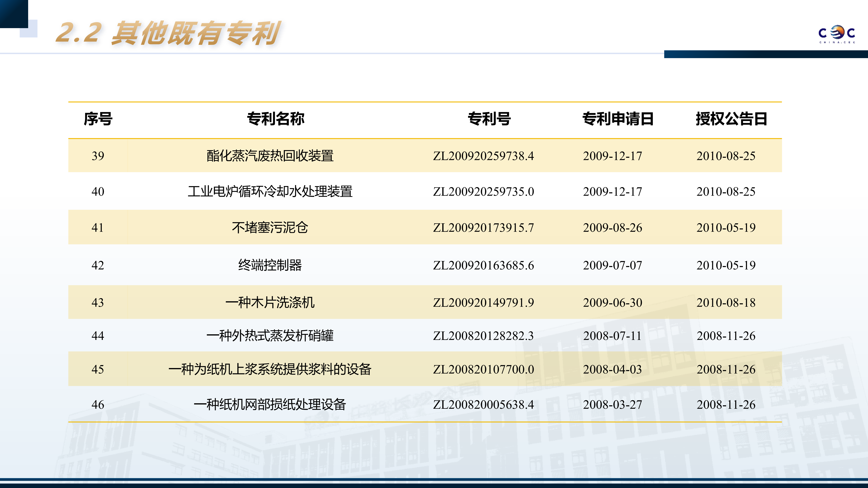868x488 pixels.
Task: Select the 专利名称 column header
Action: coord(276,119)
